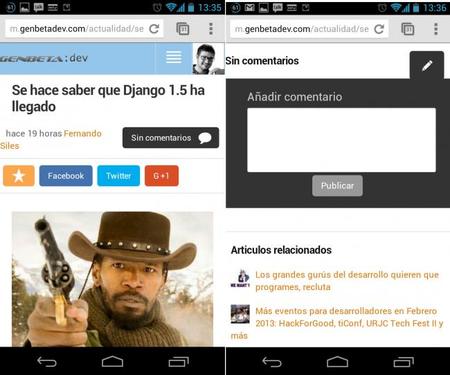Tap the Articulos relacionados heading
This screenshot has height=375, width=450.
281,250
